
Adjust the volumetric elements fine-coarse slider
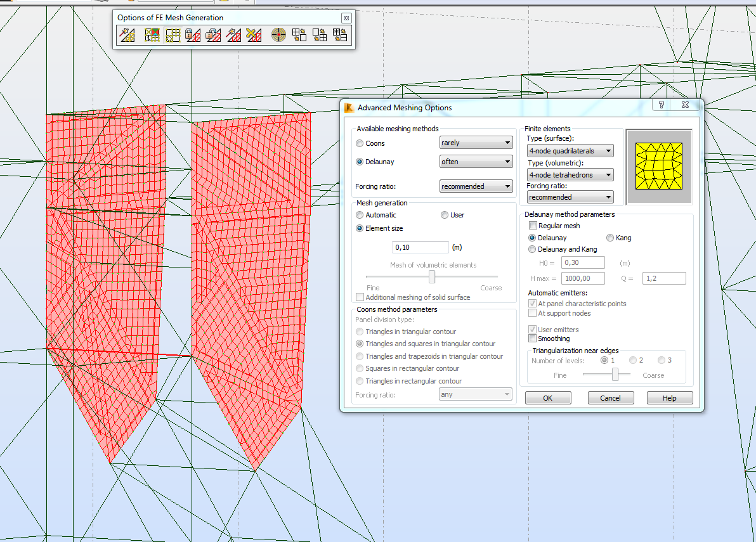[x=433, y=277]
